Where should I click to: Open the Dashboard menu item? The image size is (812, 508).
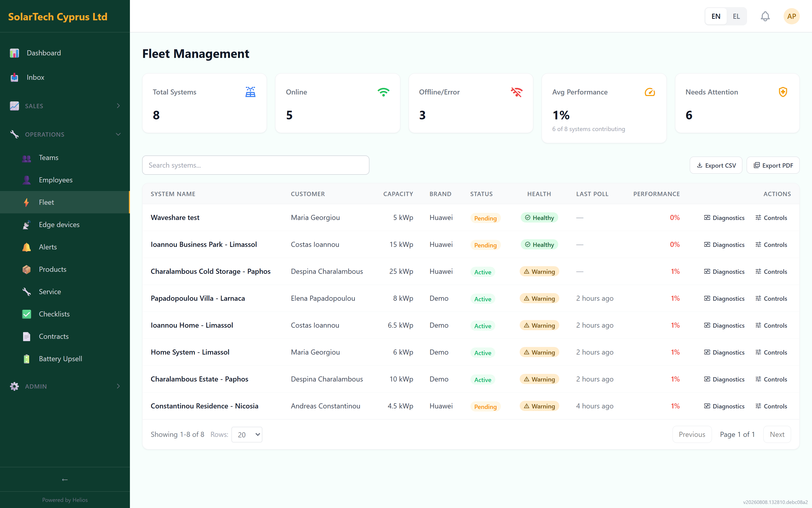(65, 53)
